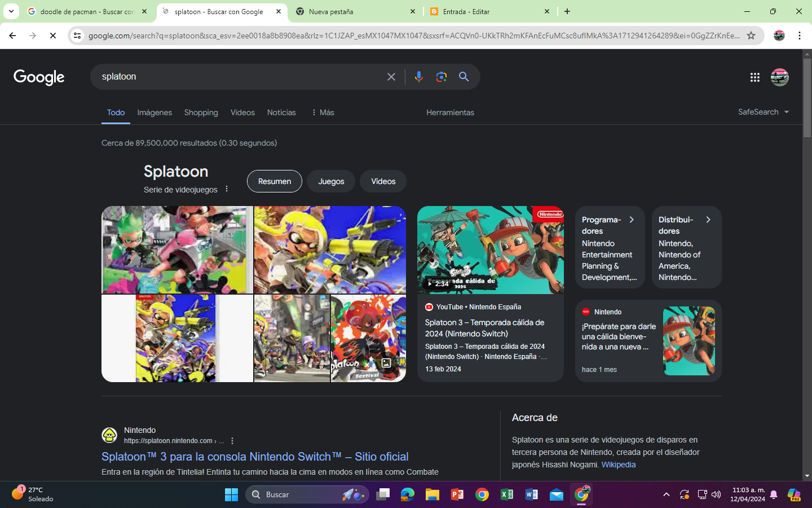Open the Wikipedia link in Acerca de

pos(619,465)
